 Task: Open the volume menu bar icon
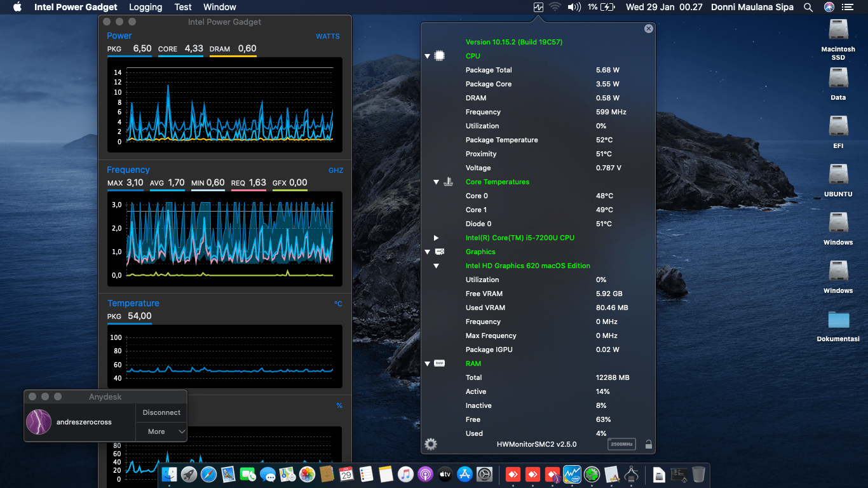tap(574, 7)
